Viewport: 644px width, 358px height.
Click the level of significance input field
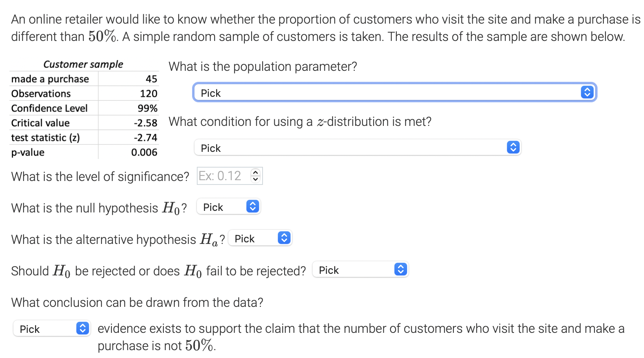tap(223, 176)
